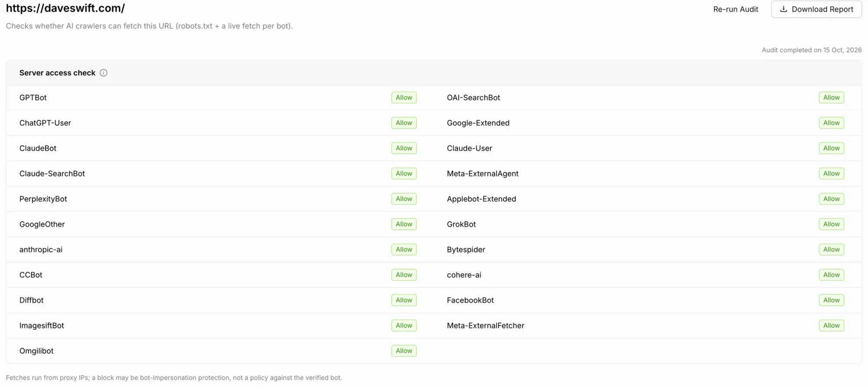The width and height of the screenshot is (868, 388).
Task: Click the info icon beside Server access check
Action: click(x=103, y=73)
